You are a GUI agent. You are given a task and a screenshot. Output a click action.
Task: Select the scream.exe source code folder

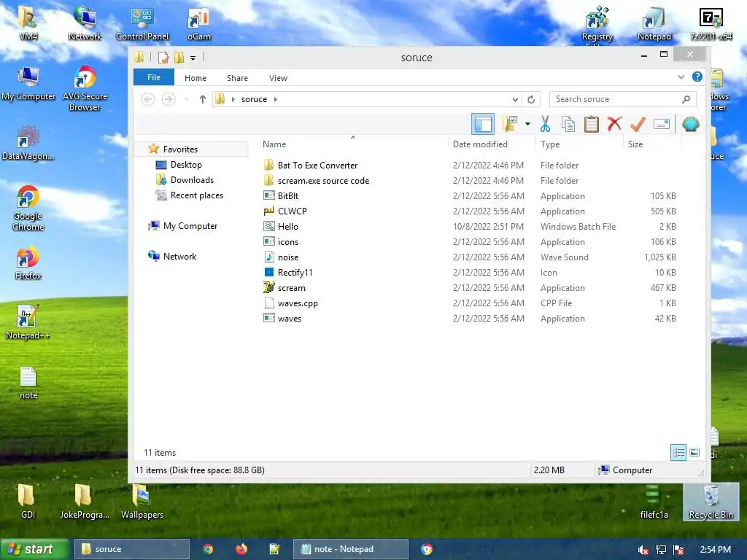click(x=323, y=181)
